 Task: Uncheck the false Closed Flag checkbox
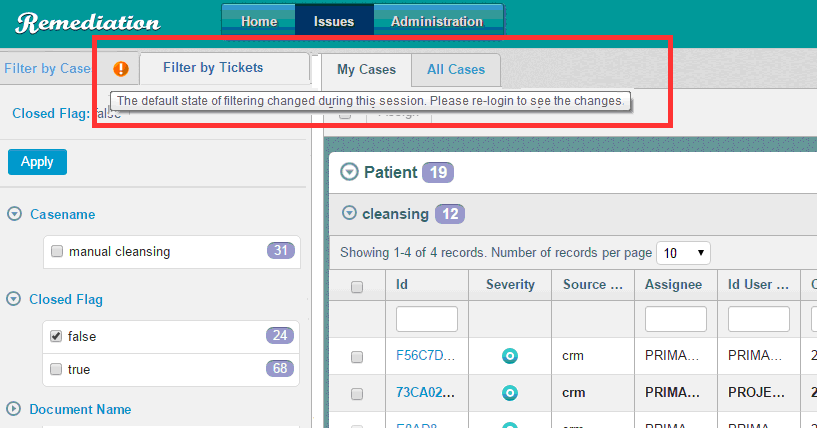pos(57,337)
